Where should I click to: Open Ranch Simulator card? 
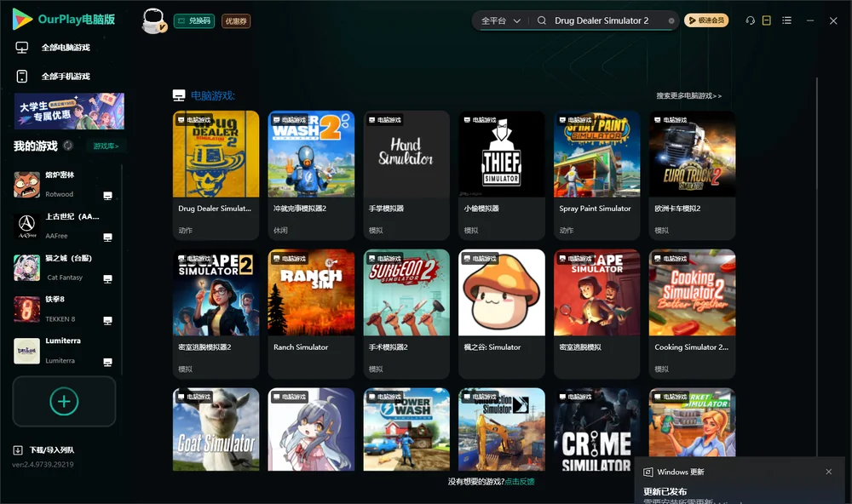(311, 313)
